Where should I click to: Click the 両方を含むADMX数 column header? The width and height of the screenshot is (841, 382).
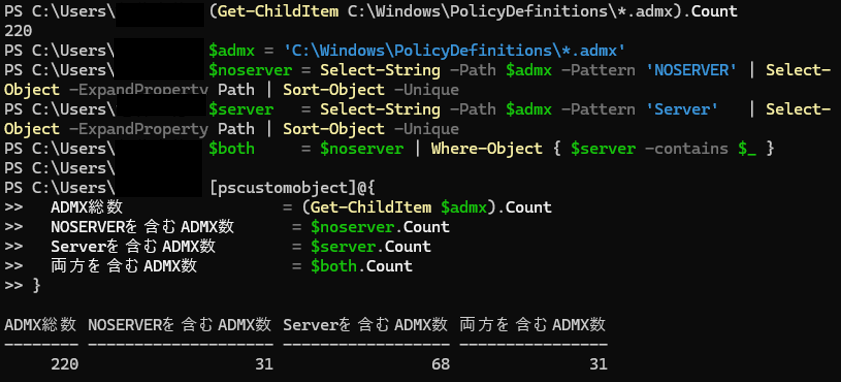(x=533, y=325)
